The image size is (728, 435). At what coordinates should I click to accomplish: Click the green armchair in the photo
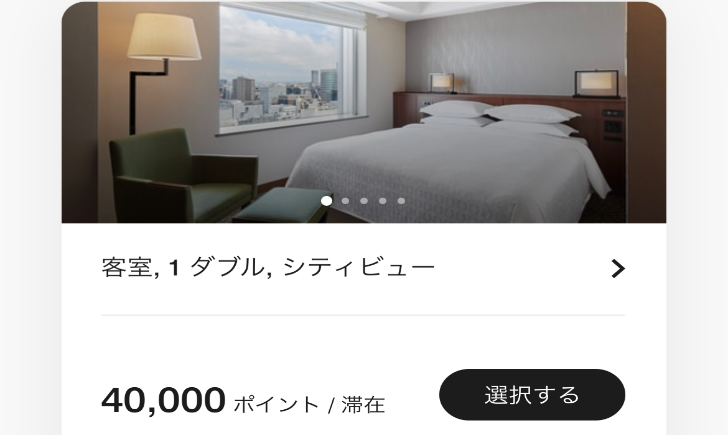[x=182, y=176]
